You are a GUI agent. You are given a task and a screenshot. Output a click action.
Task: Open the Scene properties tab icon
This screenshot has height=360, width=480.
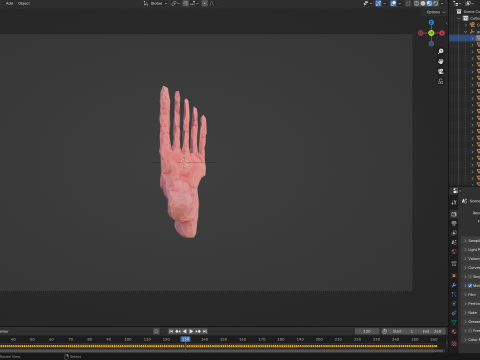click(454, 242)
